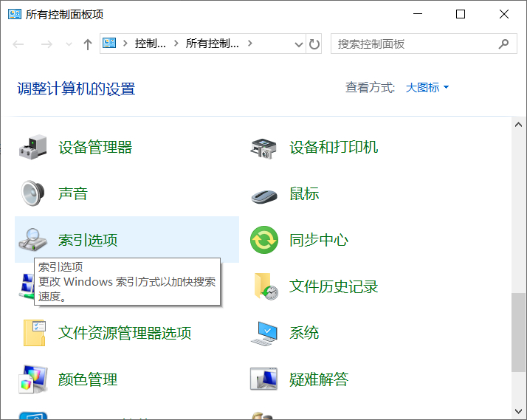The height and width of the screenshot is (420, 527).
Task: Open 设备管理器 link
Action: tap(95, 147)
